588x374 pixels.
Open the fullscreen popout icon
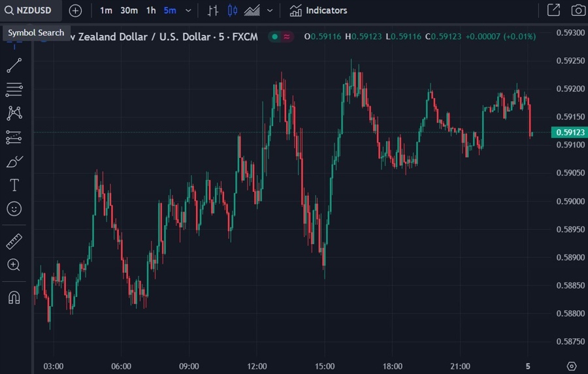tap(553, 10)
